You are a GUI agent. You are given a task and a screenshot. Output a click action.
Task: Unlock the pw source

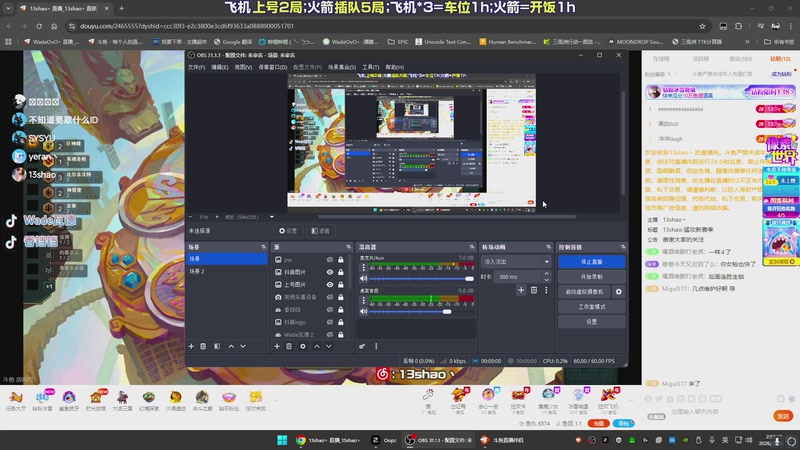tap(341, 260)
